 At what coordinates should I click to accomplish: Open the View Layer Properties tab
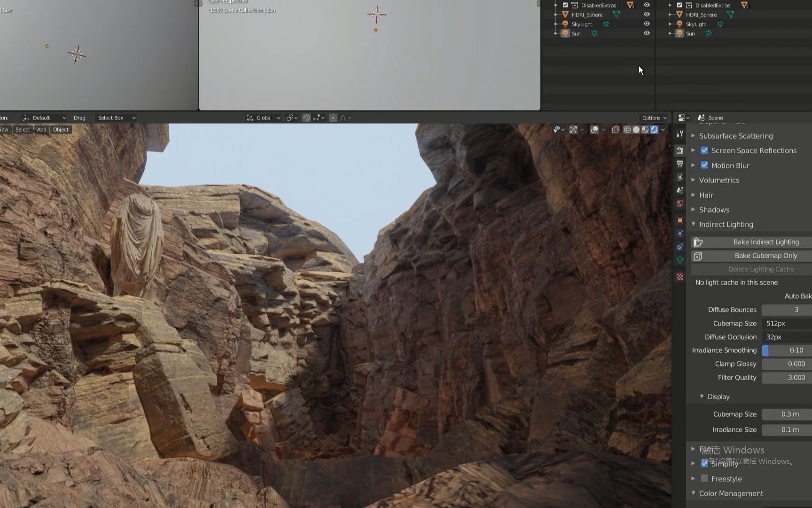(679, 177)
